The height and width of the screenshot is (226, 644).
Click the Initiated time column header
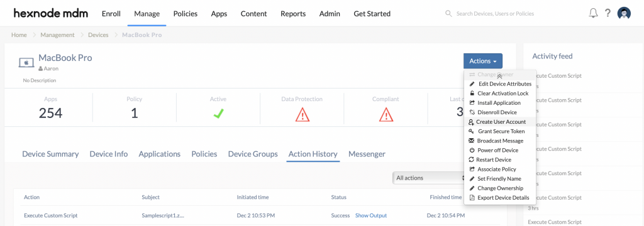(253, 197)
